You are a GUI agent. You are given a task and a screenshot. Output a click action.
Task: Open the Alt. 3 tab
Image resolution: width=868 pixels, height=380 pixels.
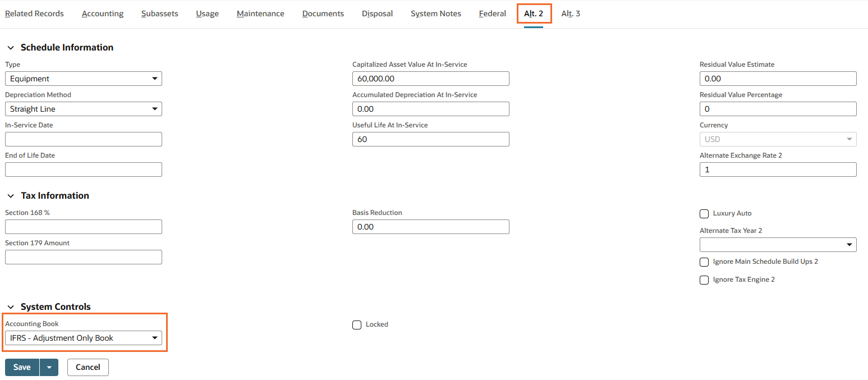tap(571, 13)
